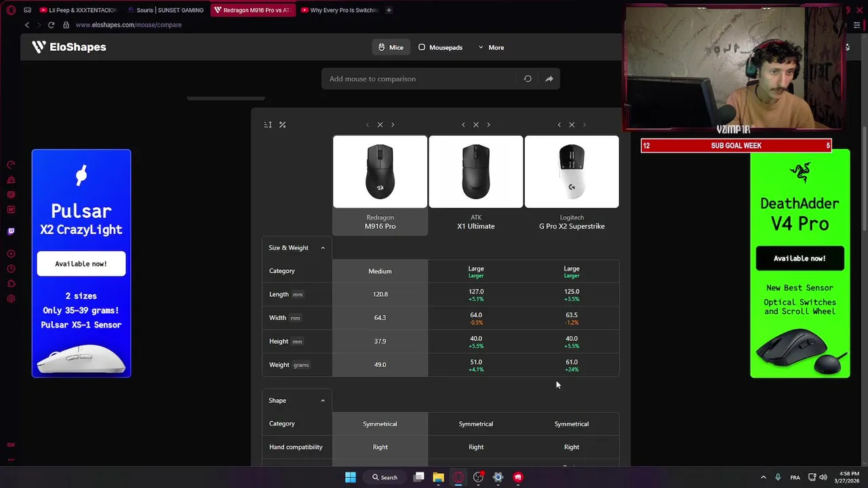Switch to the Lil Peep & XXXTENTACION tab

coord(78,10)
